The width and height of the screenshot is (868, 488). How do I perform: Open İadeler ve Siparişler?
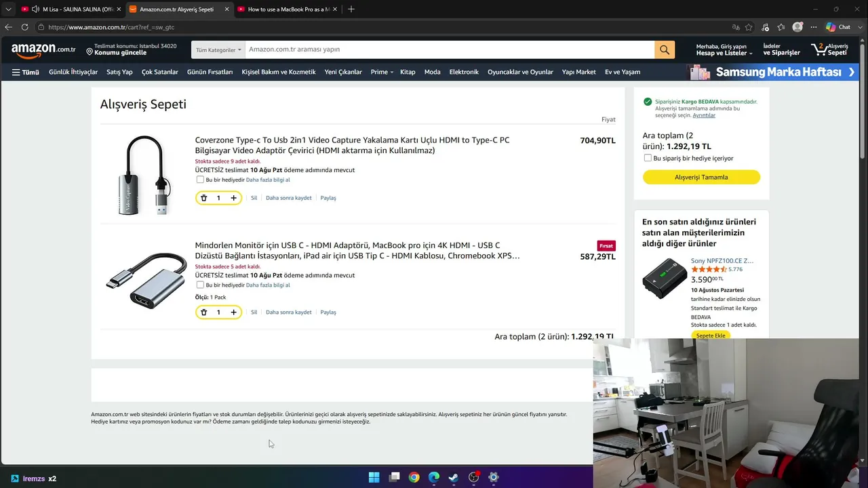point(782,49)
